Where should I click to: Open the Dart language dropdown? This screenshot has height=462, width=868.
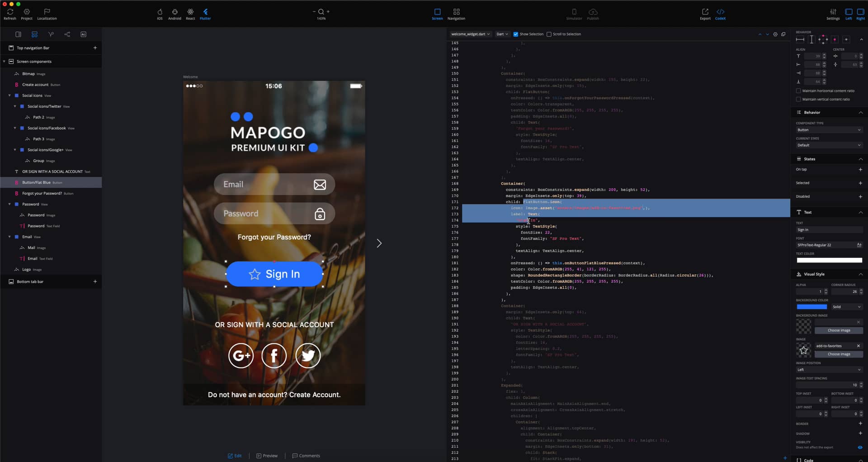(502, 34)
